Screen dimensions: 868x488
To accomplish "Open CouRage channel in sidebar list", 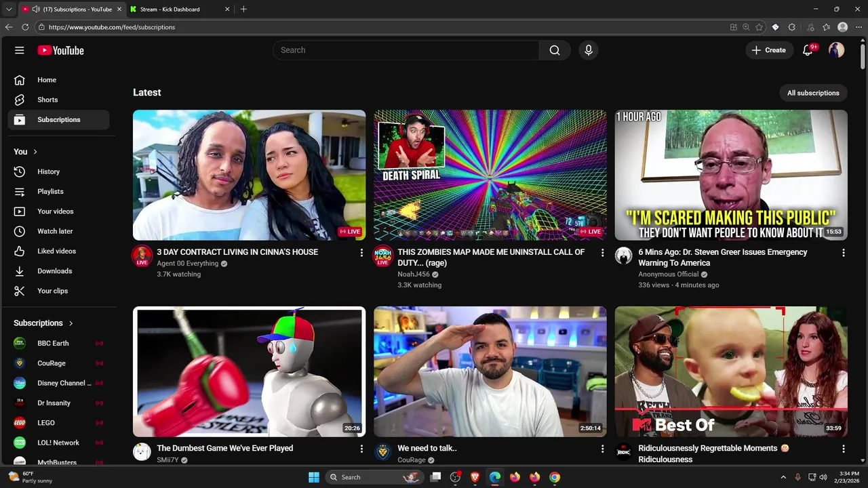I will pyautogui.click(x=58, y=363).
